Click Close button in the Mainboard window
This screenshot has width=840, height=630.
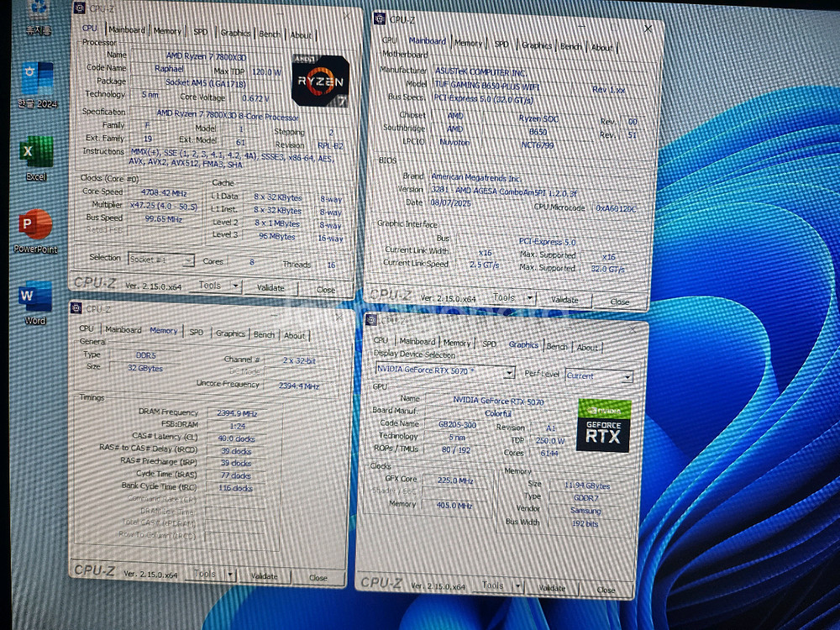click(x=620, y=302)
